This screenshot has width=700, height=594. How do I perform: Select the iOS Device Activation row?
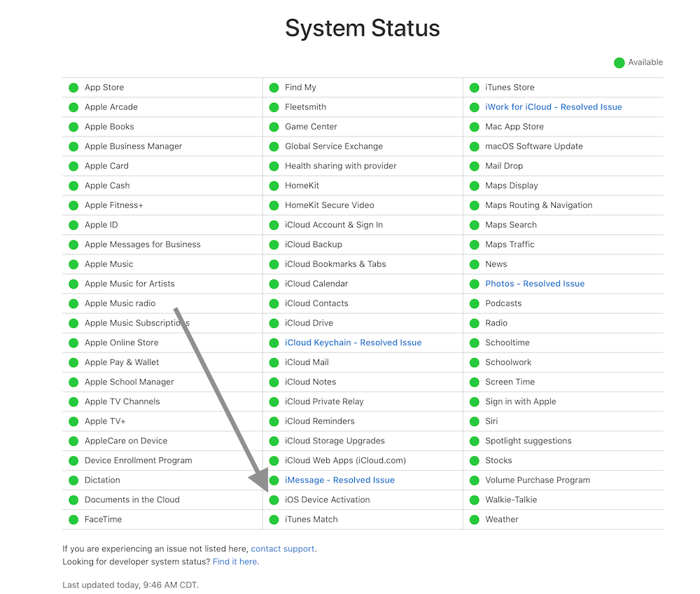click(x=363, y=500)
